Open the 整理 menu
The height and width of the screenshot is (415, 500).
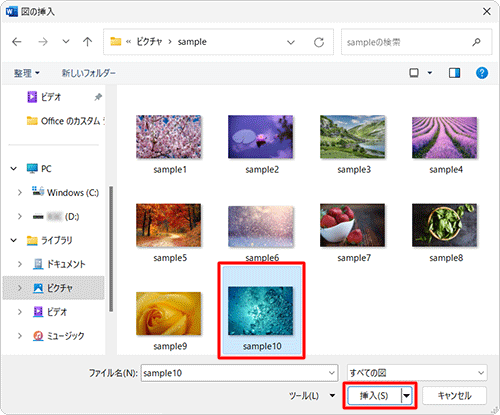click(26, 73)
